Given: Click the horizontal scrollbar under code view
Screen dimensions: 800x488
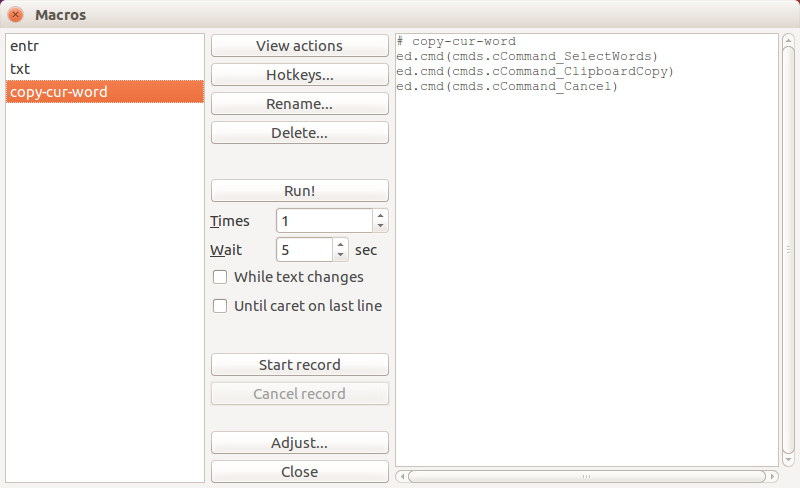Looking at the screenshot, I should point(586,476).
